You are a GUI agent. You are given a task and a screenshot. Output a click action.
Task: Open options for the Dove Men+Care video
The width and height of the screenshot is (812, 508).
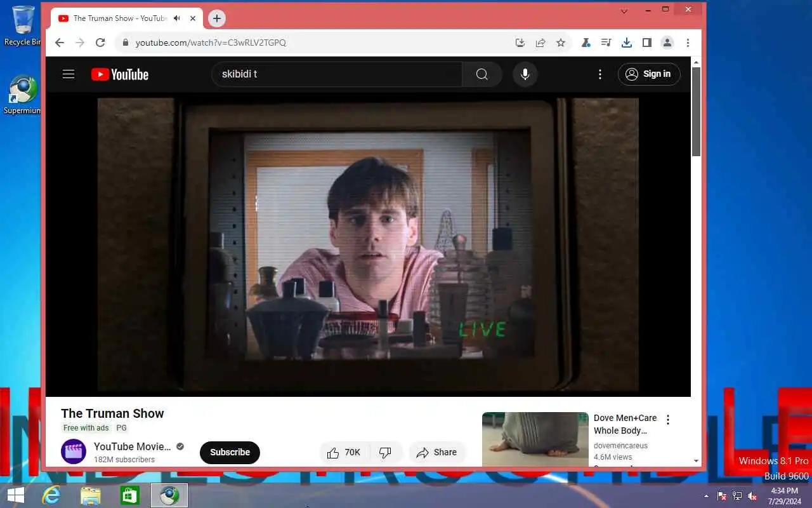pyautogui.click(x=667, y=420)
